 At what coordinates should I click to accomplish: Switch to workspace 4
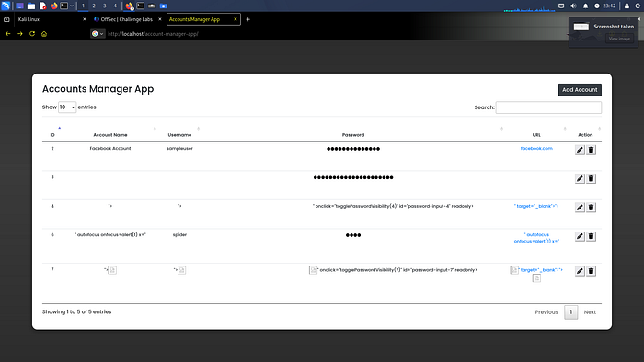(115, 6)
